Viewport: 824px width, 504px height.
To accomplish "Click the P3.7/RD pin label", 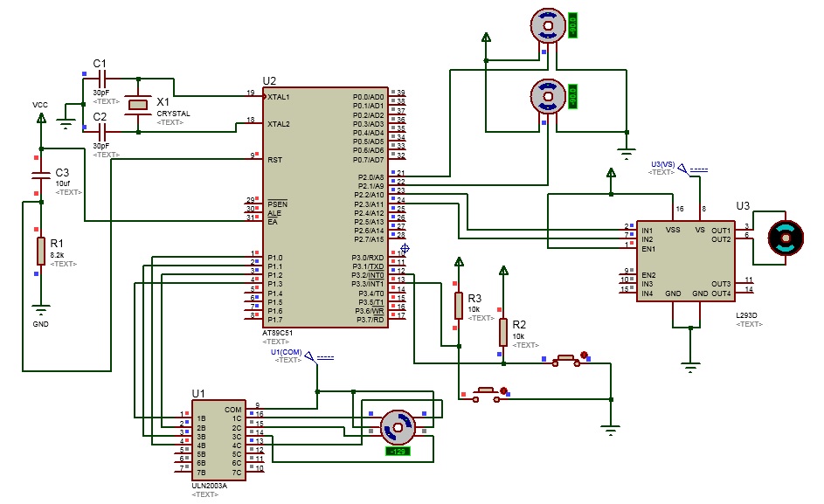I will [370, 320].
